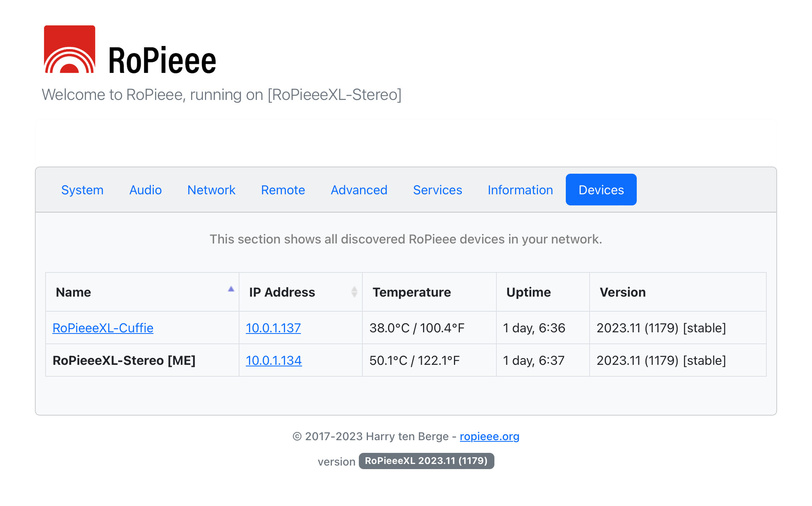
Task: Go to the Network tab
Action: 211,190
